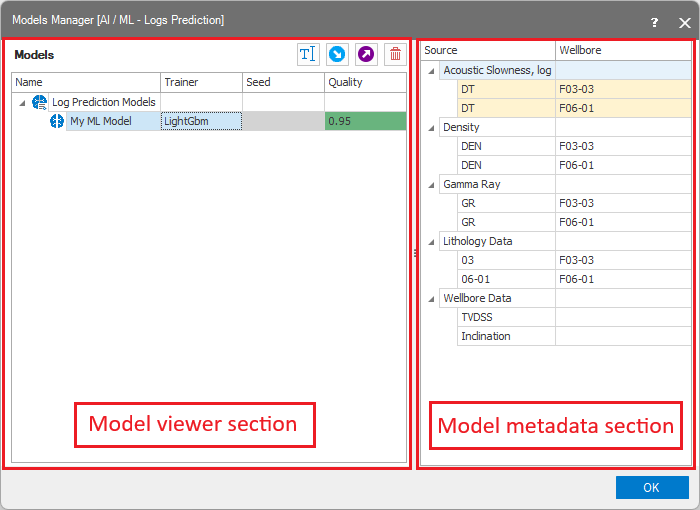Click the My ML Model brain icon

pos(57,121)
